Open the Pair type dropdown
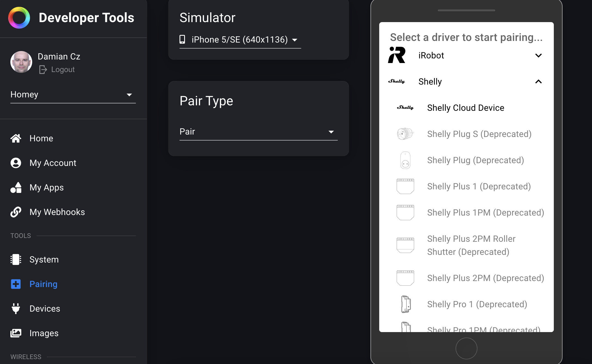This screenshot has height=364, width=592. (x=258, y=132)
